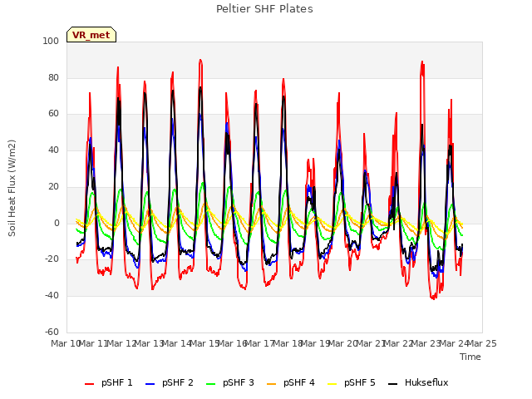This screenshot has height=399, width=532.
Task: Click the VR_met annotation label
Action: click(91, 35)
